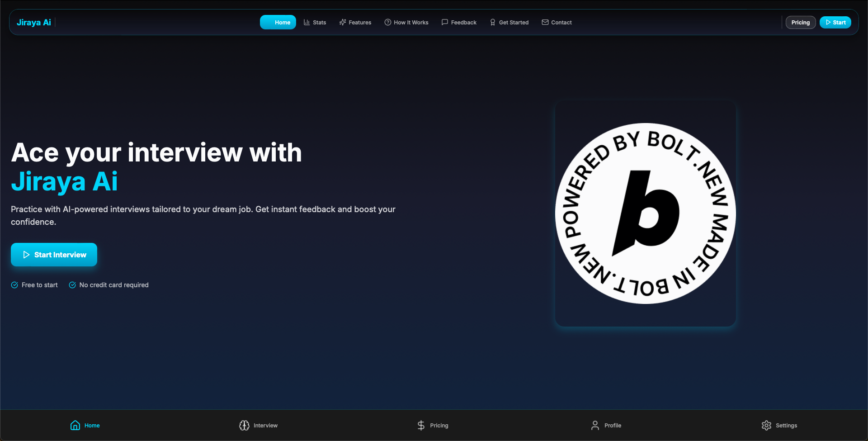Click play icon inside Start Interview button
Image resolution: width=868 pixels, height=441 pixels.
(x=26, y=255)
